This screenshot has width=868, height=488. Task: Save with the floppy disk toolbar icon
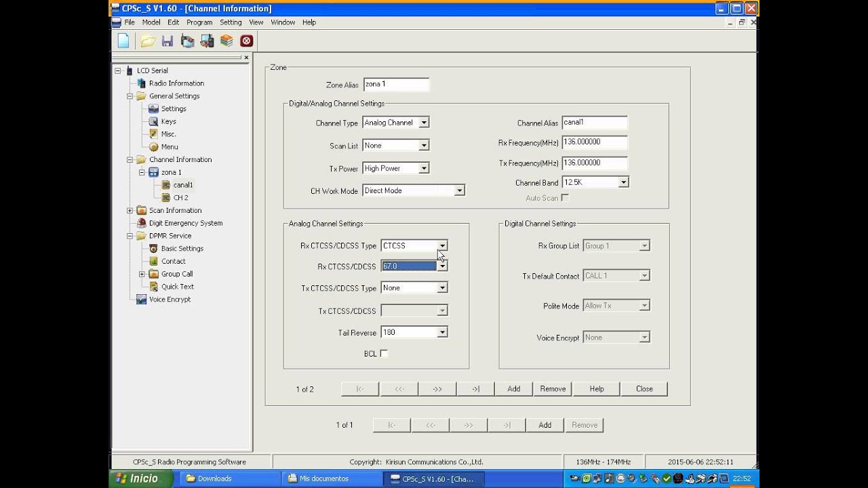pyautogui.click(x=167, y=41)
